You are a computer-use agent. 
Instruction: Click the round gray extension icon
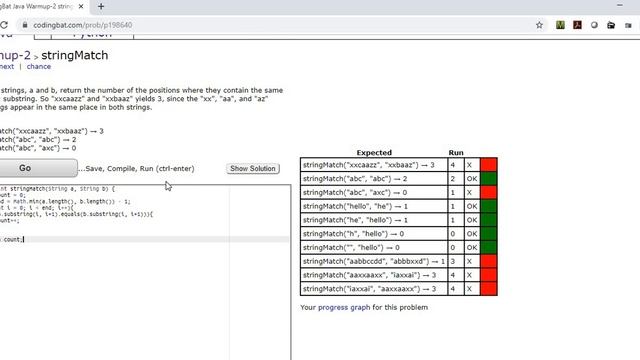pos(594,25)
